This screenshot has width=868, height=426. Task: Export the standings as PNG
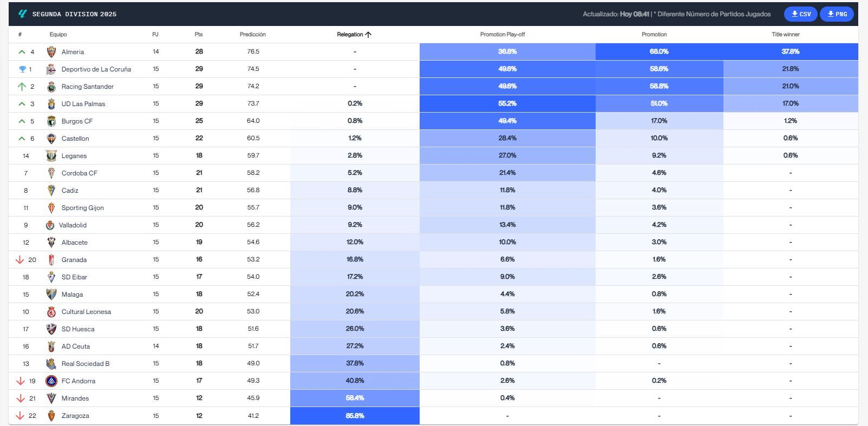click(x=837, y=14)
